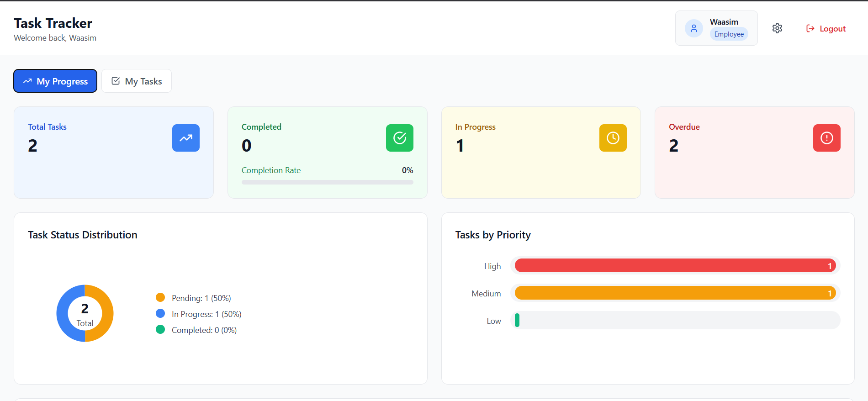868x401 pixels.
Task: Click the Task Status Distribution heading
Action: click(x=83, y=235)
